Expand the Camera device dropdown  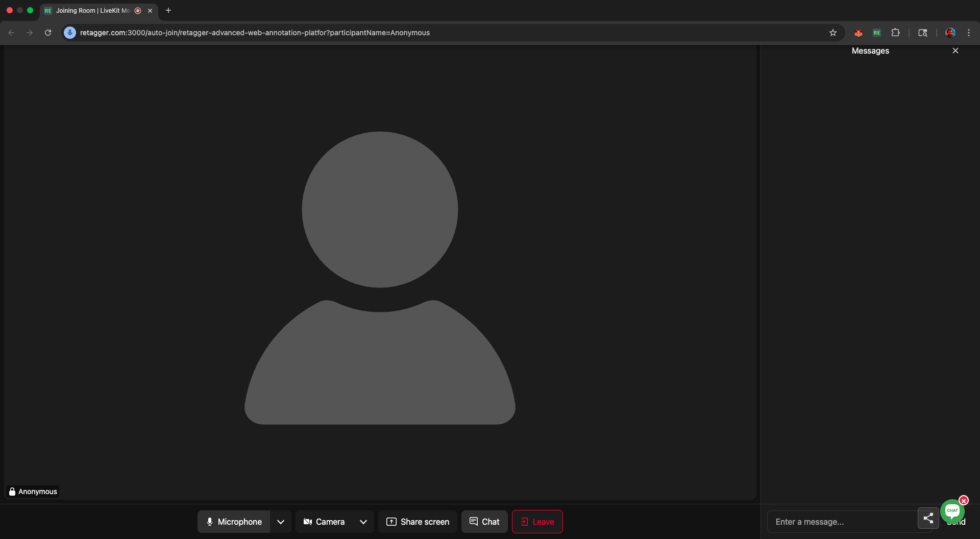coord(363,522)
